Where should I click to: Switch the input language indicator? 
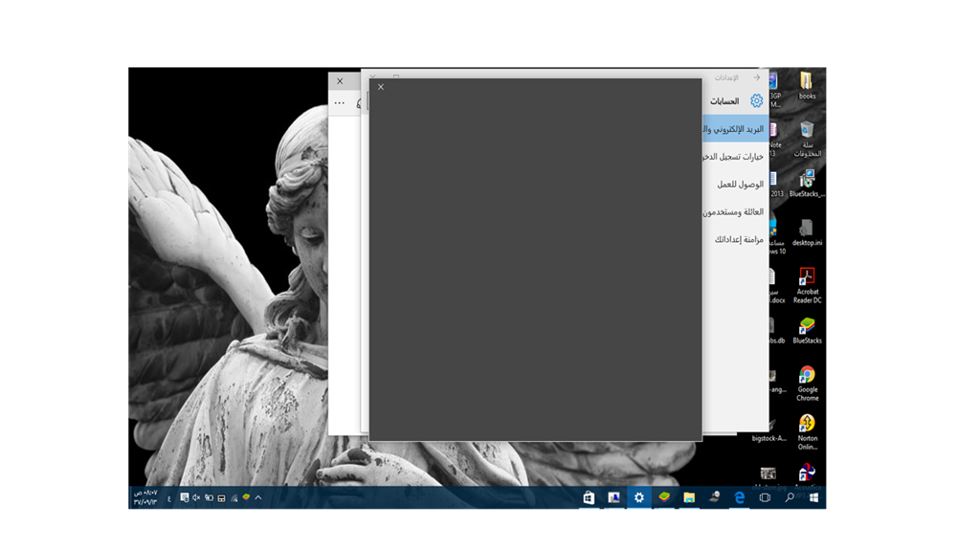point(168,498)
